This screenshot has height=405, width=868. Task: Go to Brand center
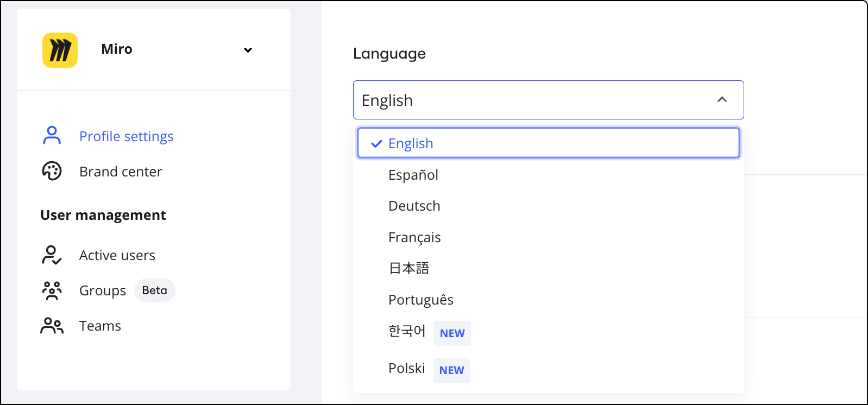pos(121,172)
